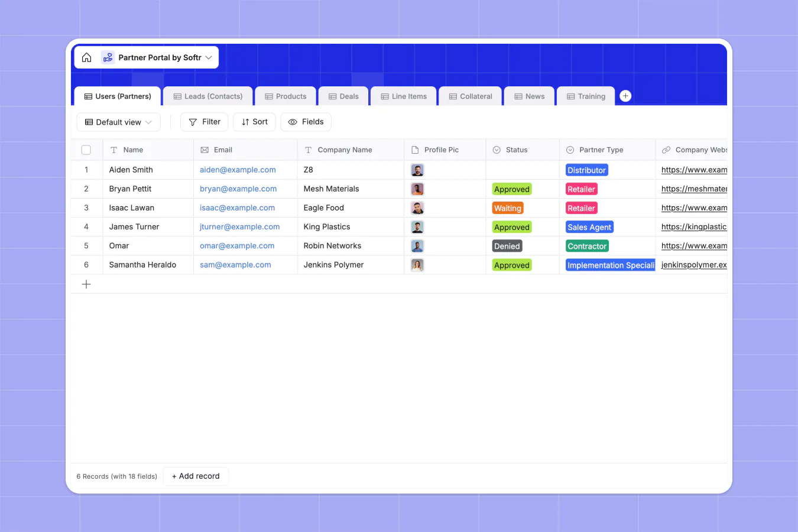Open the isaac@example.com email link
The image size is (798, 532).
coord(237,207)
